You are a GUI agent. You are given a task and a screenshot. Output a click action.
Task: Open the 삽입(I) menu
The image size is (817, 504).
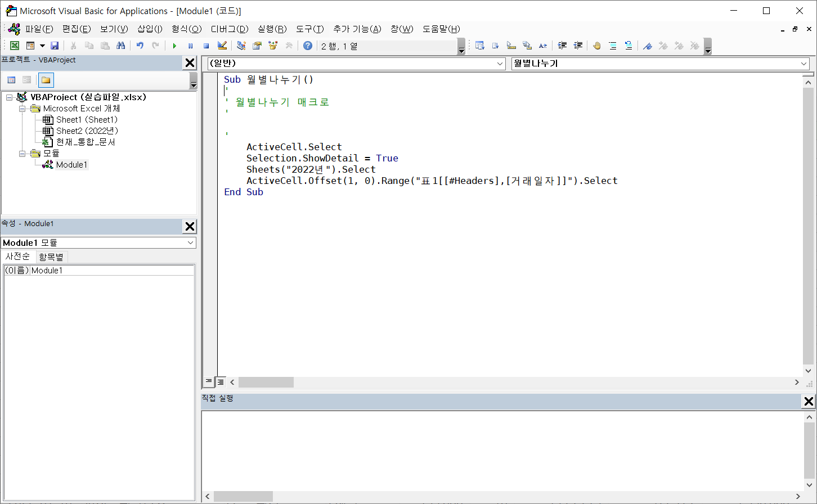click(150, 29)
